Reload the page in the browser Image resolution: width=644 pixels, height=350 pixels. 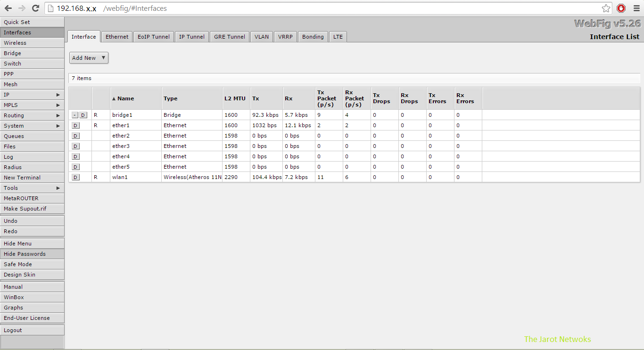[35, 8]
